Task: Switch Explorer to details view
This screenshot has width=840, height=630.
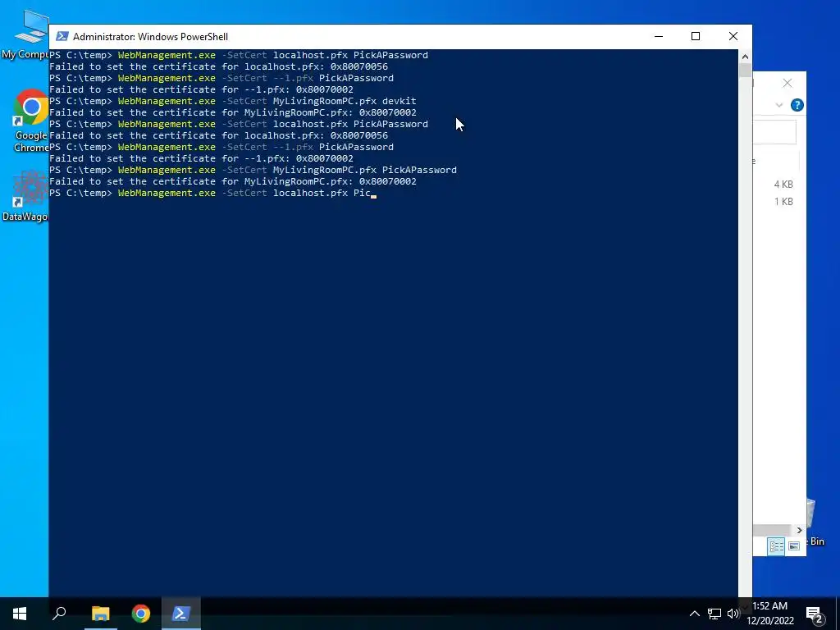Action: (776, 546)
